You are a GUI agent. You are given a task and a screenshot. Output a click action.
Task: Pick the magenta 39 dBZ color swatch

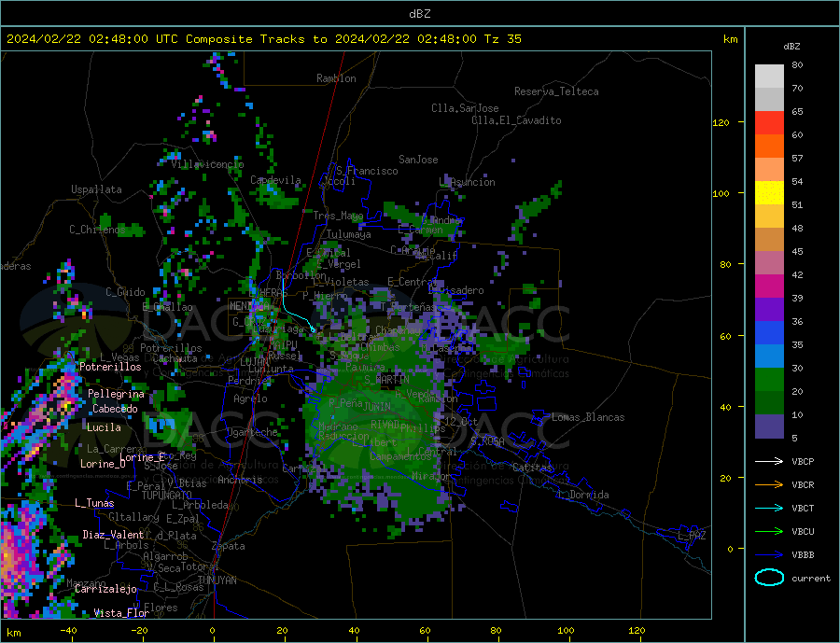[x=769, y=287]
